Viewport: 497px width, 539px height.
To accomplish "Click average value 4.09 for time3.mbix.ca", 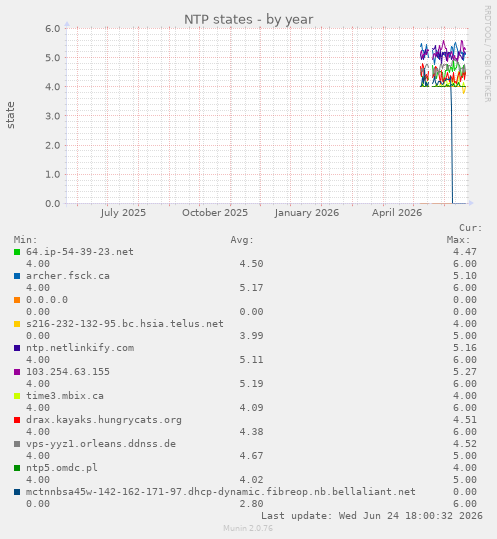I will pos(251,408).
